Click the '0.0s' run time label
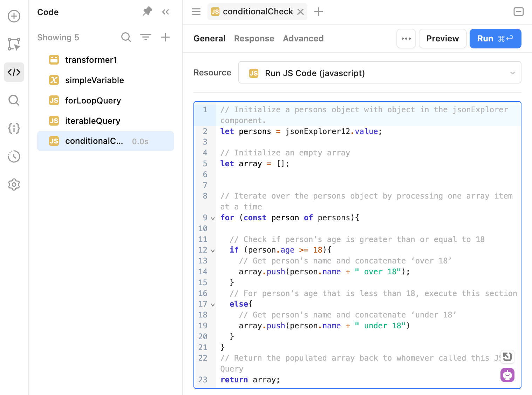The height and width of the screenshot is (395, 532). pyautogui.click(x=140, y=141)
